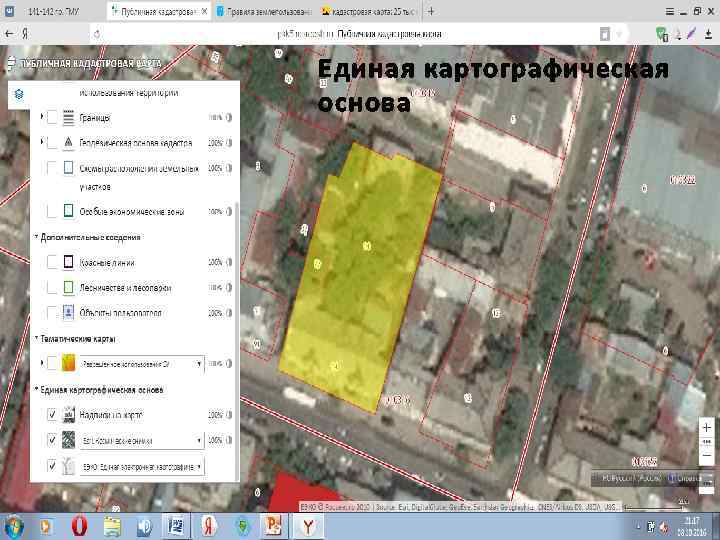The height and width of the screenshot is (540, 720).
Task: Click the Yandex Я home button
Action: [x=25, y=34]
